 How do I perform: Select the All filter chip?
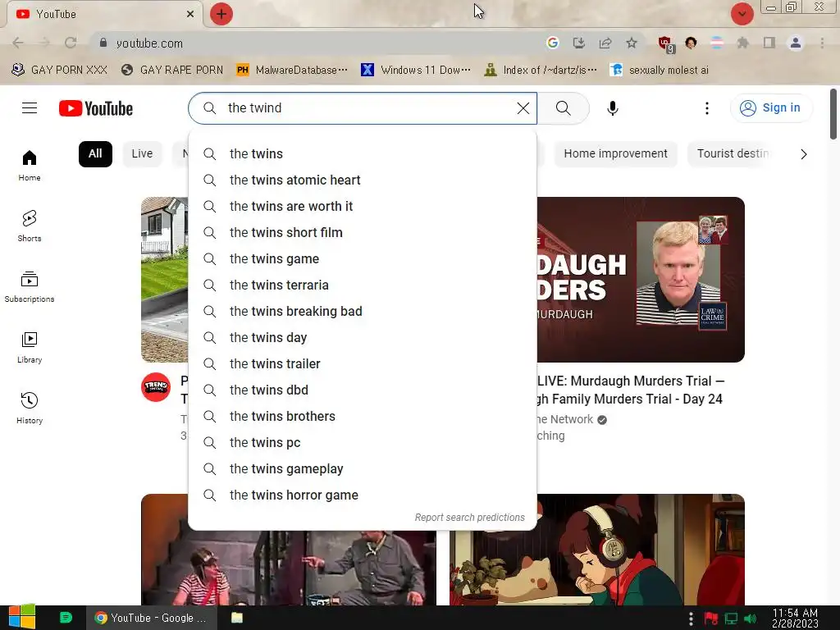coord(95,154)
